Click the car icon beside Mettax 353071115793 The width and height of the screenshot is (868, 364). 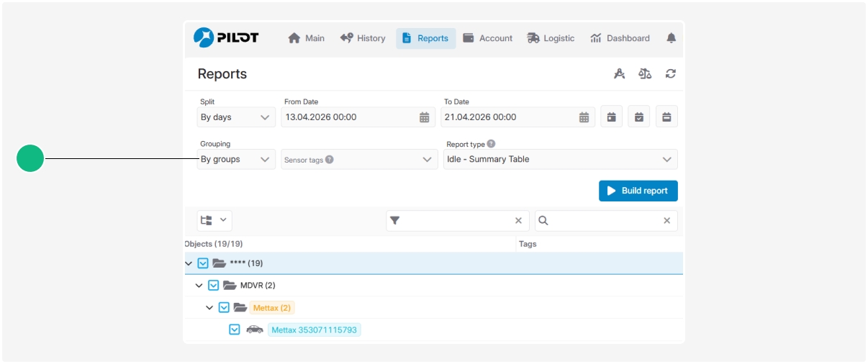click(x=254, y=329)
